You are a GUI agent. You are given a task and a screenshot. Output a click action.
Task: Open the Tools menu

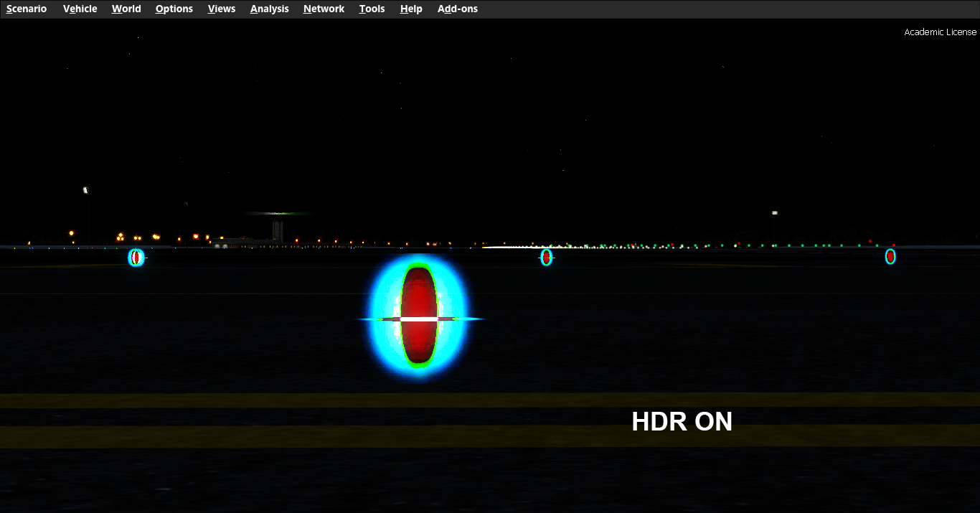[372, 9]
